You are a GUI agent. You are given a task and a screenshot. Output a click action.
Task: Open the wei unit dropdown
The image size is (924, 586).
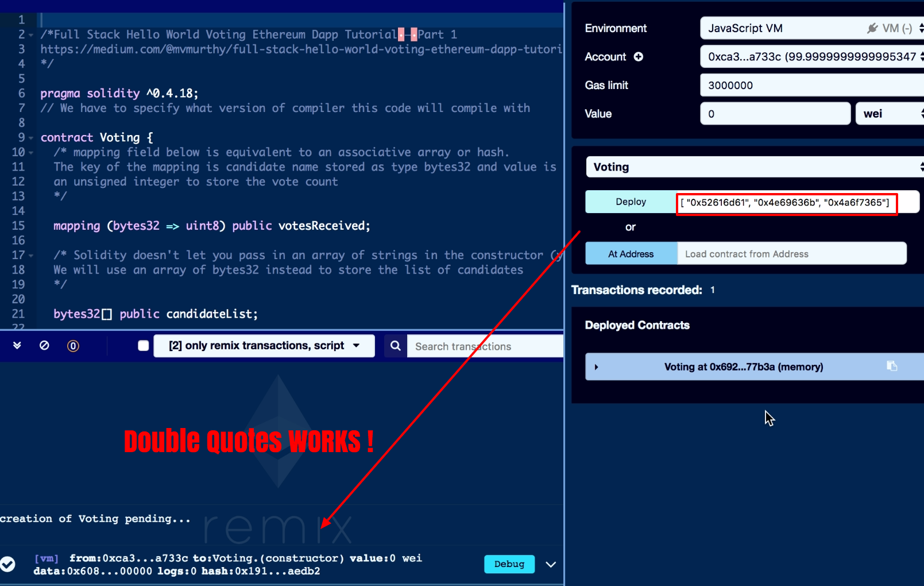[x=888, y=113]
